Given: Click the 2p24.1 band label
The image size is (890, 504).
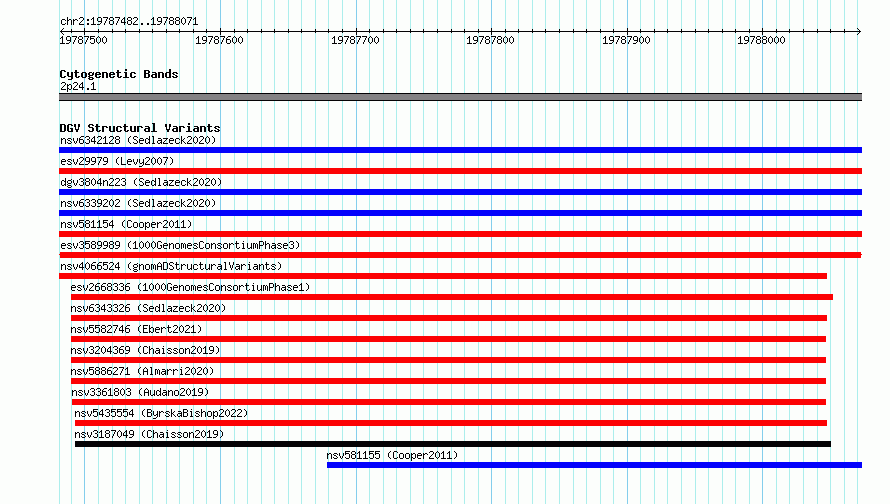Looking at the screenshot, I should (78, 86).
